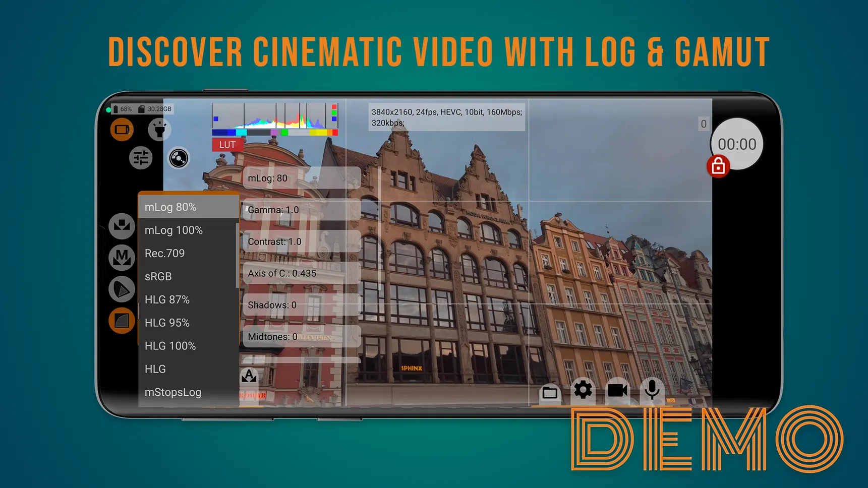The image size is (868, 488).
Task: Open the folder gallery icon
Action: click(550, 392)
